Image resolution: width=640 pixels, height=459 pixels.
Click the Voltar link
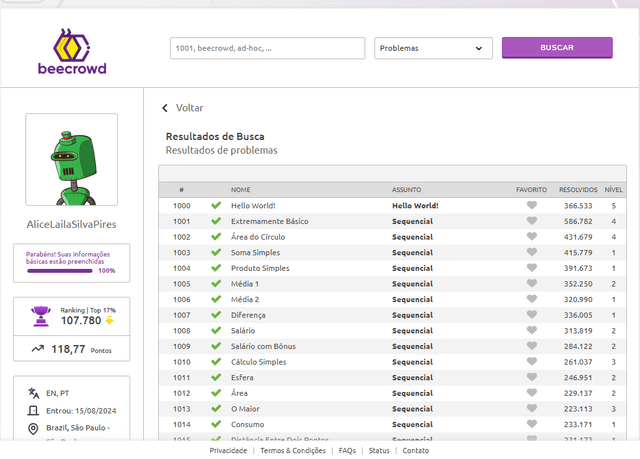tap(189, 108)
